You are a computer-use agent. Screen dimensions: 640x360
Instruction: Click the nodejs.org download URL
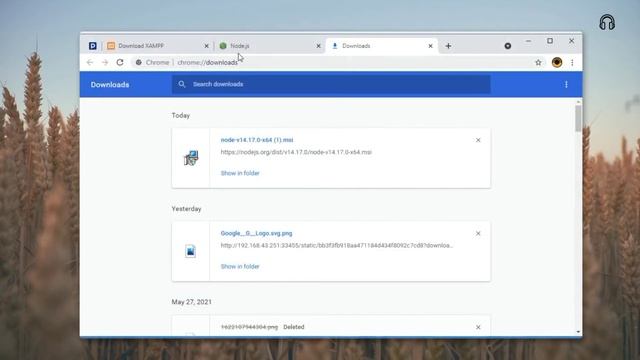(x=296, y=152)
